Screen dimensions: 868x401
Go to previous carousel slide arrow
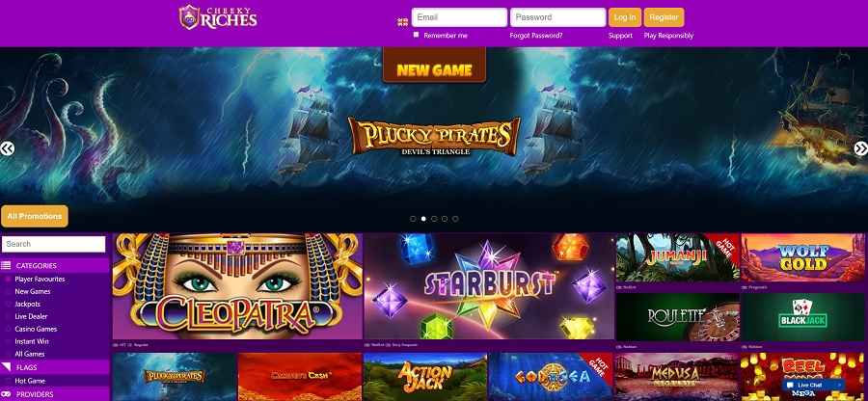coord(7,148)
